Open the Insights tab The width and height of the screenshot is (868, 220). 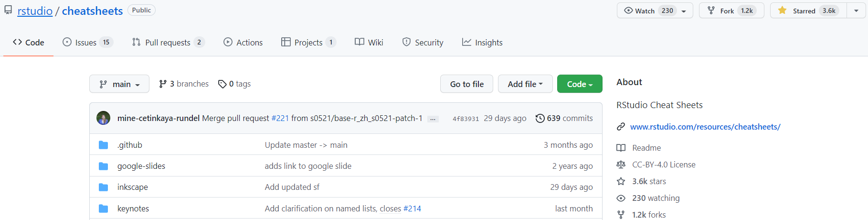482,43
